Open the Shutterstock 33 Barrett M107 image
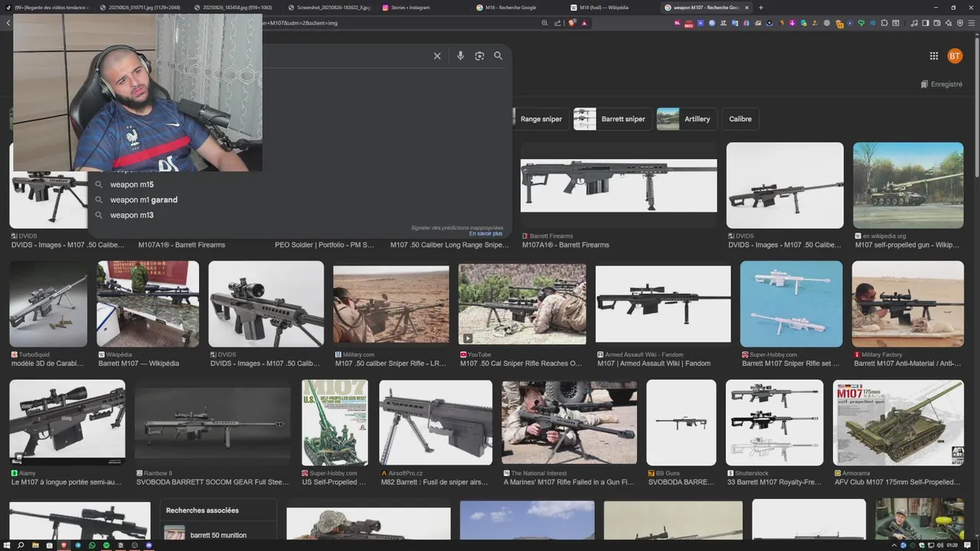The width and height of the screenshot is (980, 551). pyautogui.click(x=775, y=422)
